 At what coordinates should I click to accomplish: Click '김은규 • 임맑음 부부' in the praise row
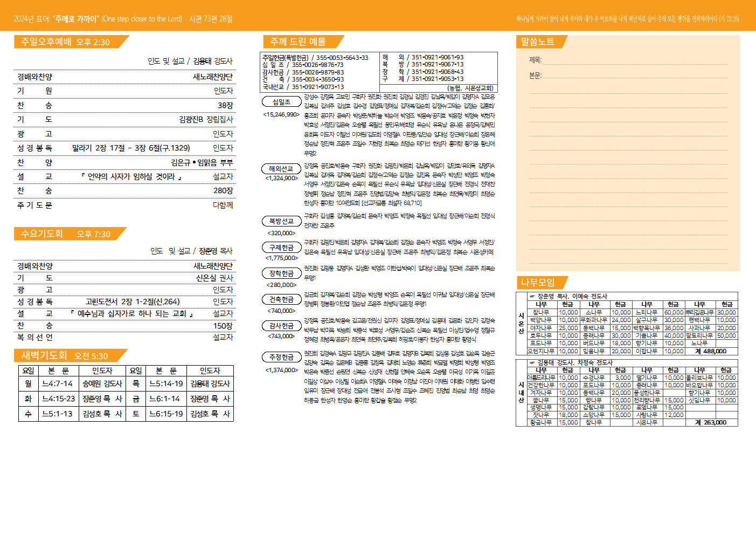tap(202, 162)
